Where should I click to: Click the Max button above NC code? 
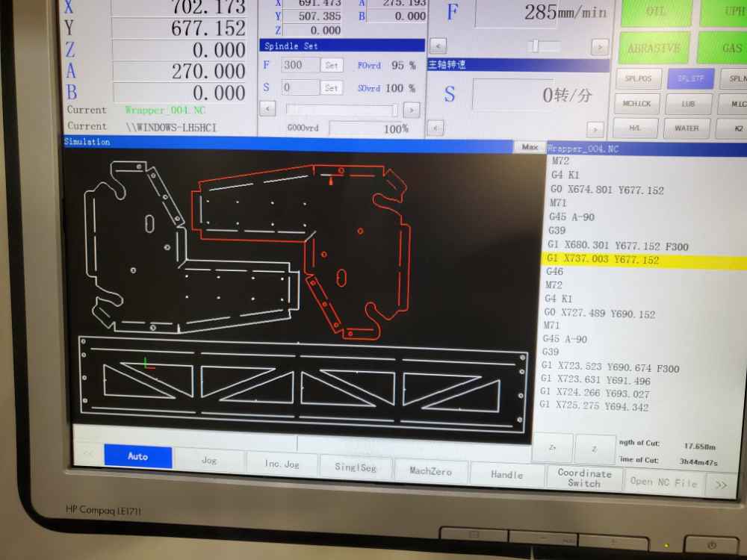tap(530, 147)
